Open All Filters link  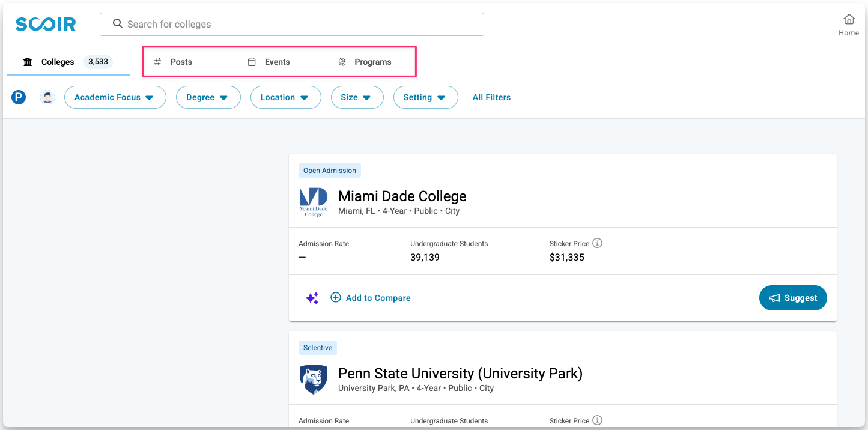491,97
